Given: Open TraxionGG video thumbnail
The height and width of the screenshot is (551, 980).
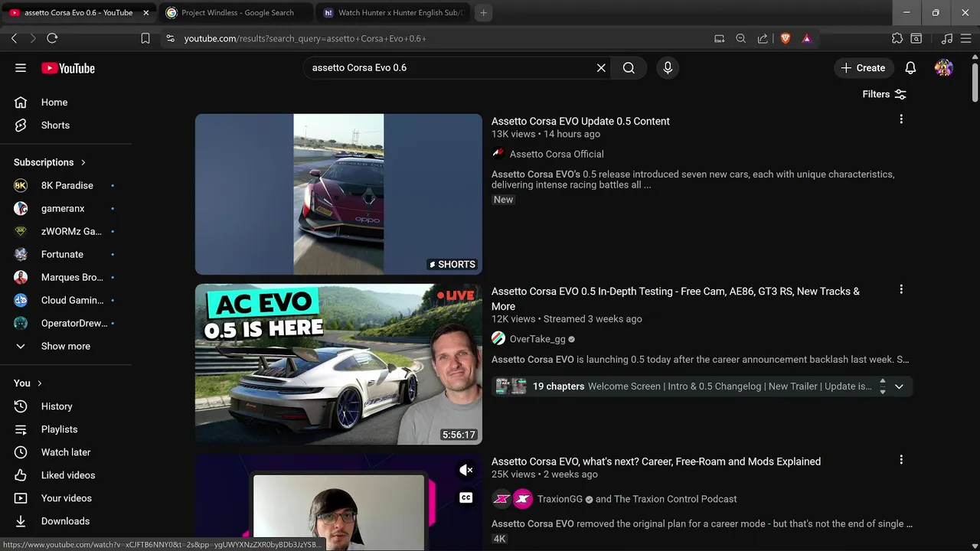Looking at the screenshot, I should click(338, 503).
